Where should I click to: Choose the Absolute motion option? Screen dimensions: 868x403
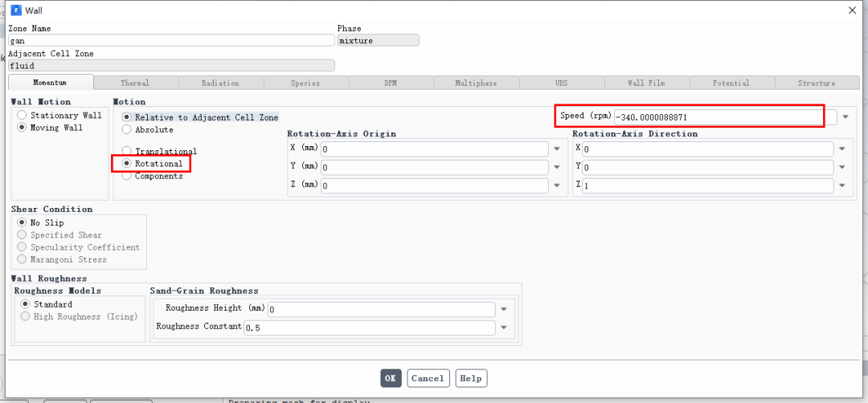126,129
